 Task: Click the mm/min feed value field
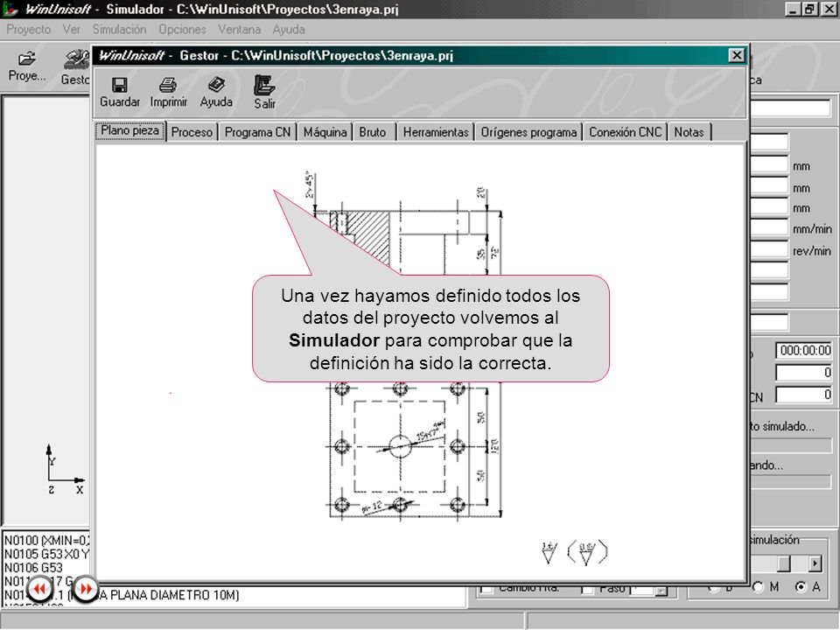(769, 228)
